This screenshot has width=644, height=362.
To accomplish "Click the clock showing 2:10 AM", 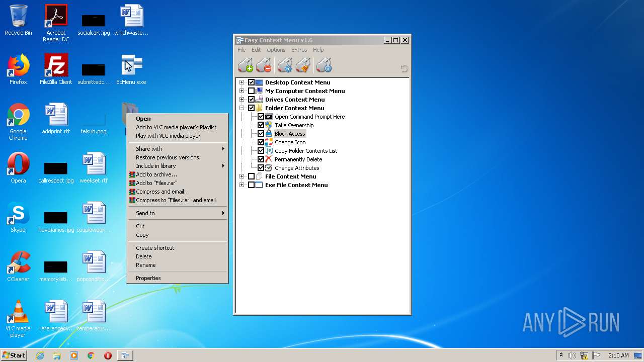I will [x=618, y=355].
